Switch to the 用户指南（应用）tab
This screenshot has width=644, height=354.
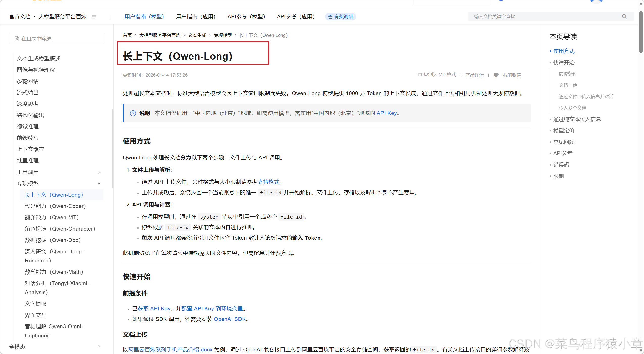pyautogui.click(x=196, y=17)
